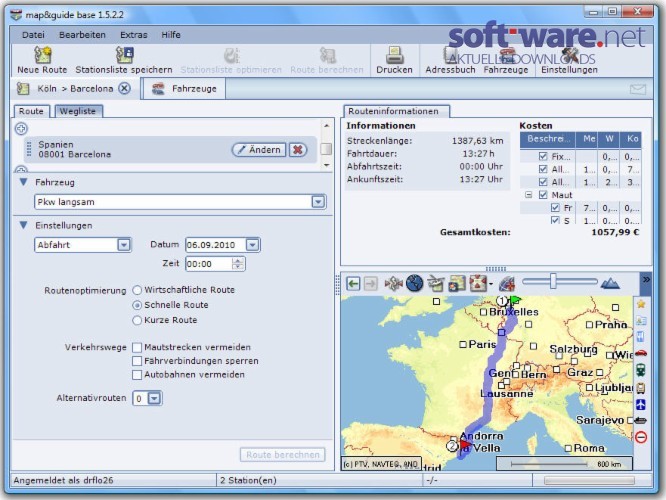666x500 pixels.
Task: Uncheck the Maut cost row checkbox
Action: coord(543,195)
